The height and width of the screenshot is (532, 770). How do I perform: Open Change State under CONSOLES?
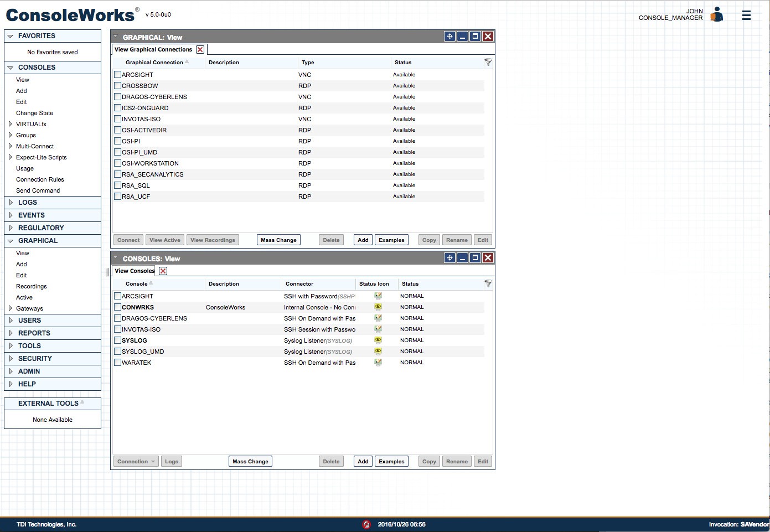(34, 113)
